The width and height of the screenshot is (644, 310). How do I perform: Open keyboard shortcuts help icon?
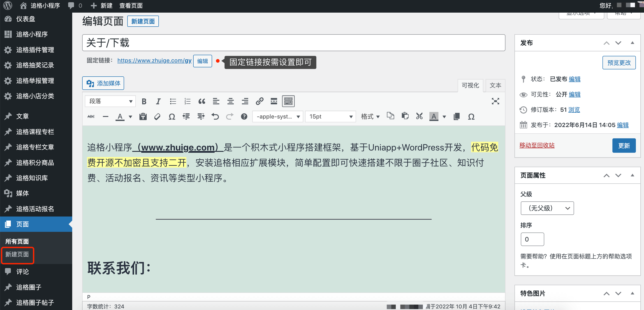pos(244,116)
